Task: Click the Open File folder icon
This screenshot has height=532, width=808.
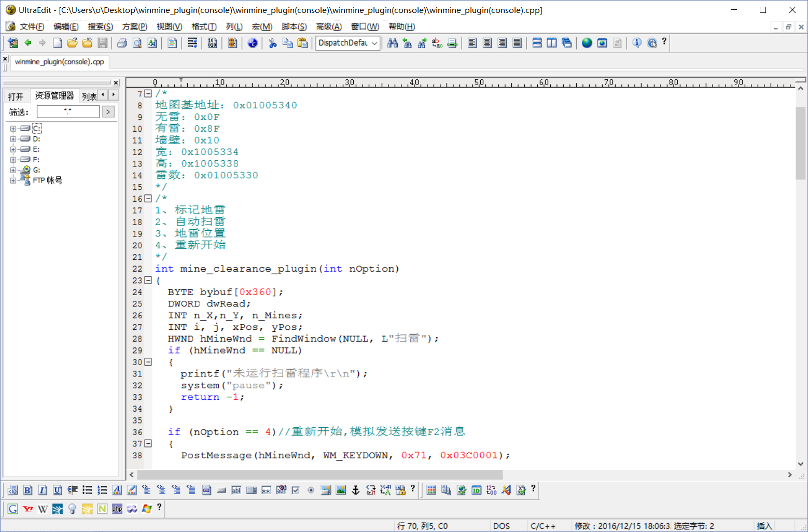Action: (72, 43)
